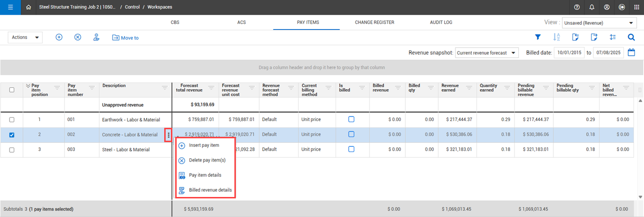Open the Actions dropdown
644x217 pixels.
click(25, 37)
